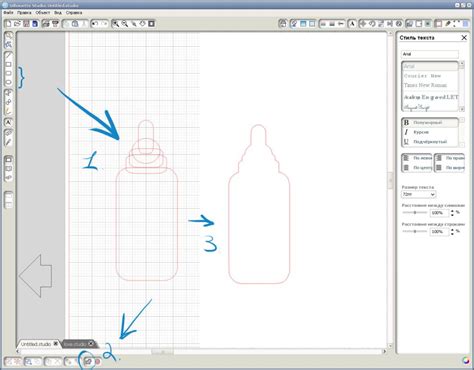Click the weld icon in bottom toolbar
The height and width of the screenshot is (370, 474).
coord(87,361)
